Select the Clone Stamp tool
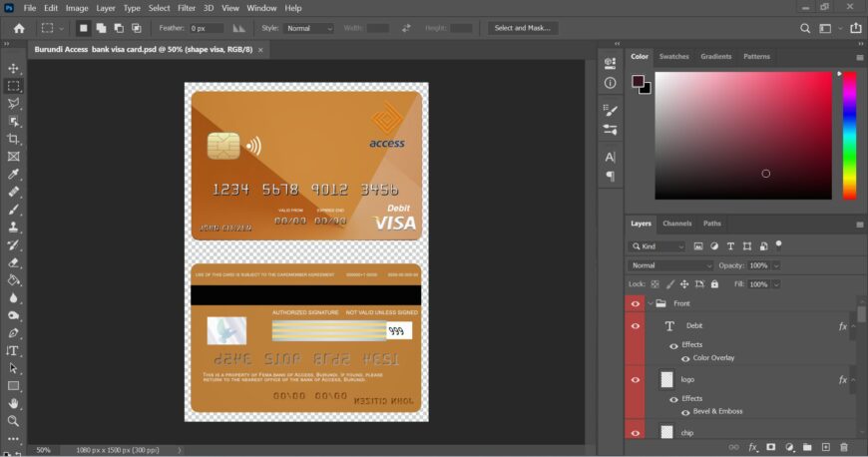Viewport: 868px width, 457px height. click(13, 228)
